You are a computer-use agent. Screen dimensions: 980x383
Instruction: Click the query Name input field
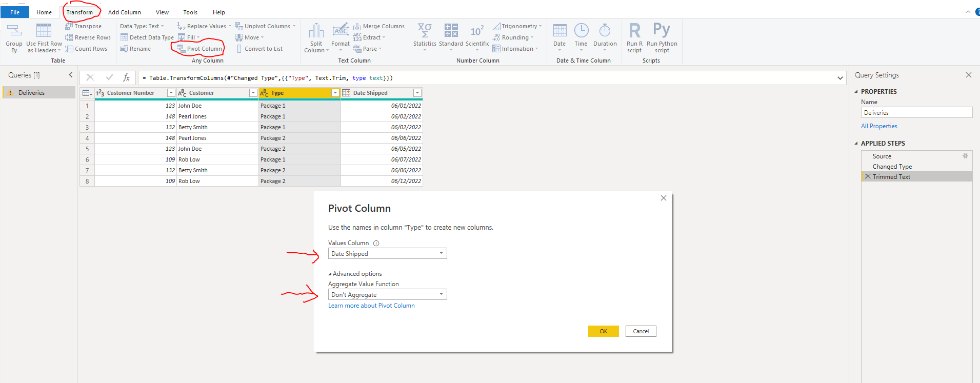coord(916,112)
